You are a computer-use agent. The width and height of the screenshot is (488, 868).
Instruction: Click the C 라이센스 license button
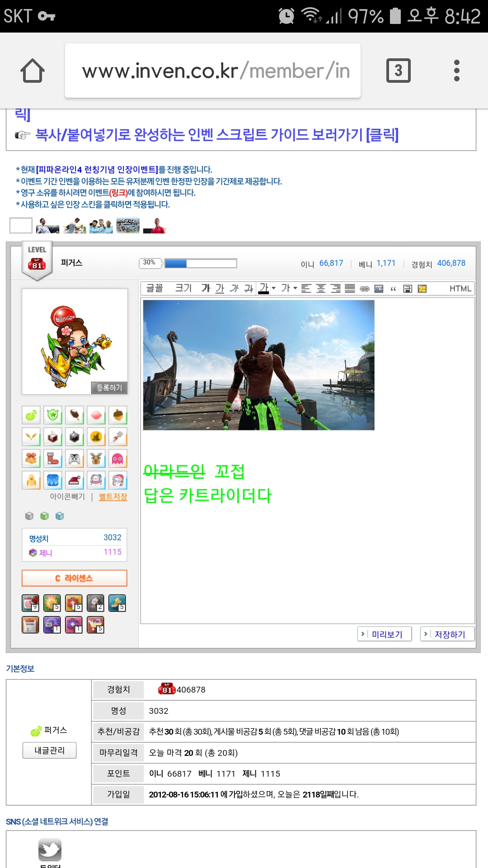(x=75, y=578)
